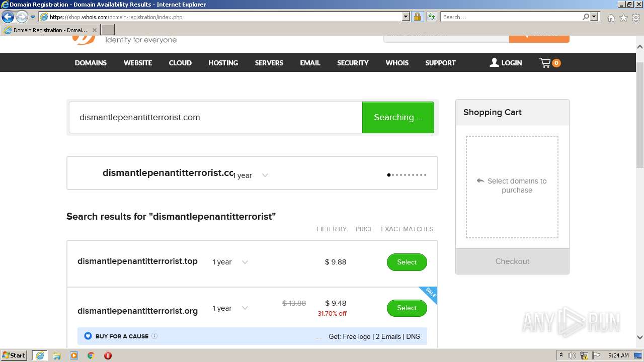
Task: Open the search provider dropdown arrow
Action: point(594,17)
